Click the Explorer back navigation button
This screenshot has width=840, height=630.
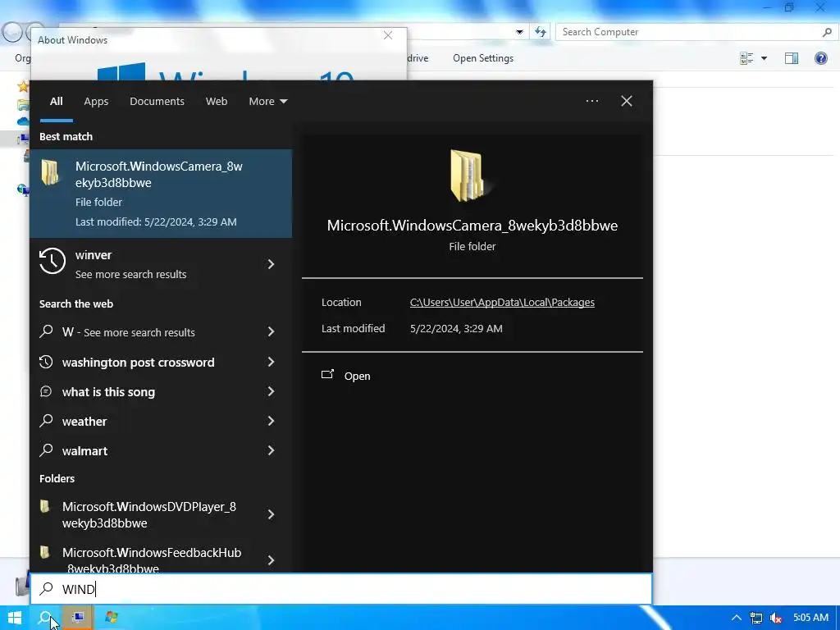pos(12,32)
